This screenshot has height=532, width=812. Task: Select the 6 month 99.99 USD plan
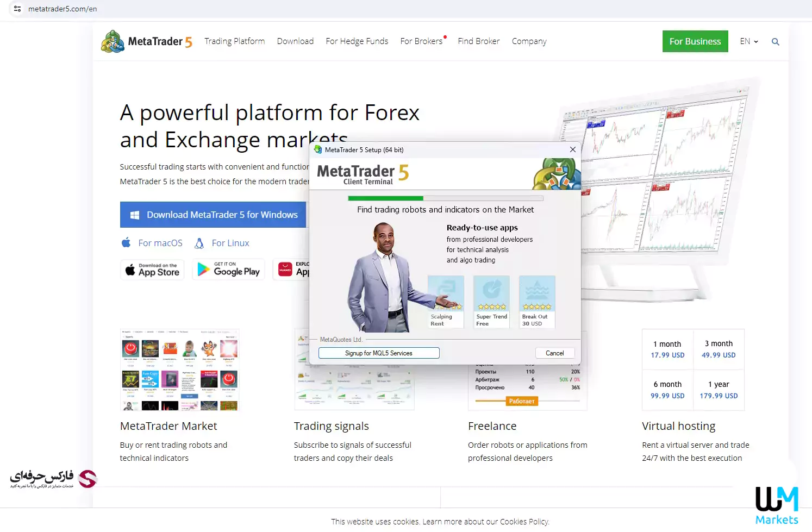click(668, 390)
